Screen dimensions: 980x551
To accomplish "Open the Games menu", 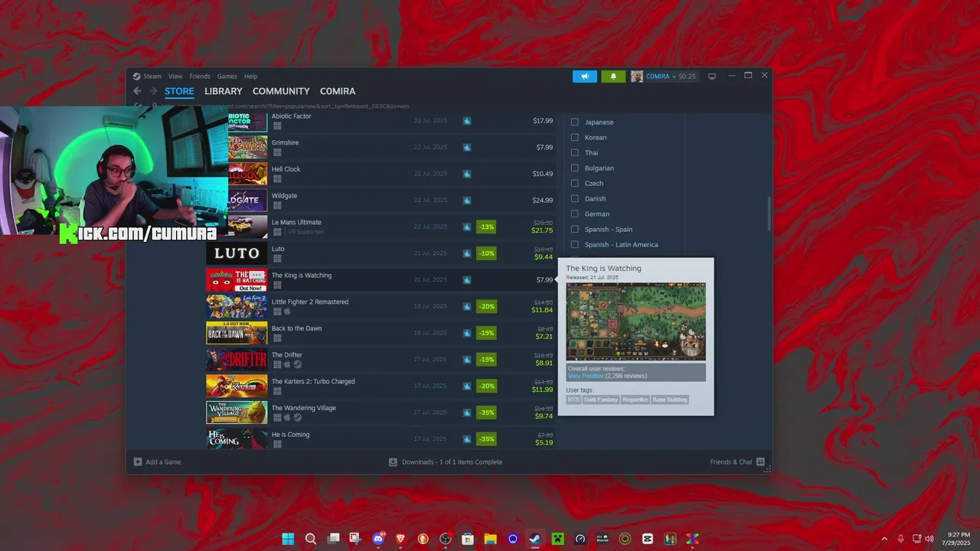I will coord(227,77).
